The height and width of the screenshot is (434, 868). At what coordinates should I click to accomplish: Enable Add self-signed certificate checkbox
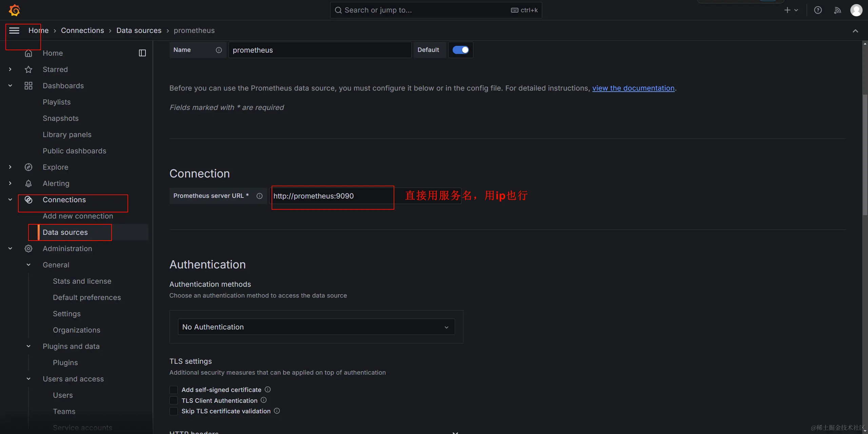coord(174,390)
